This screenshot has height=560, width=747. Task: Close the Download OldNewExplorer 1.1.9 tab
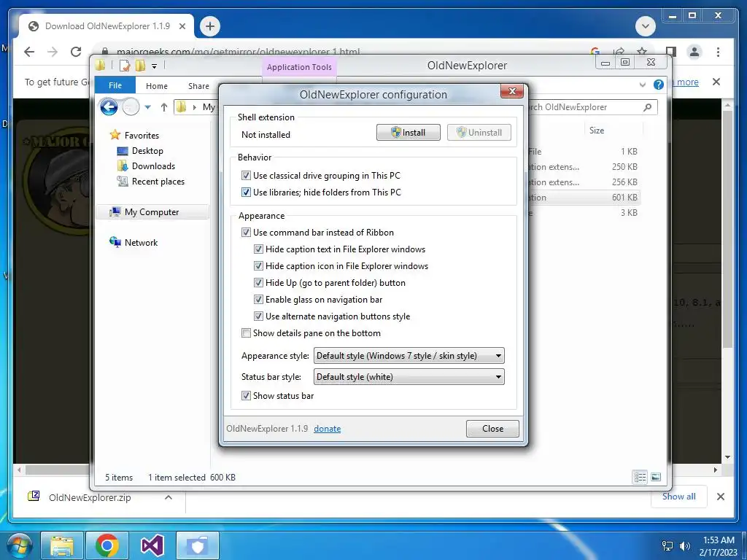(182, 26)
